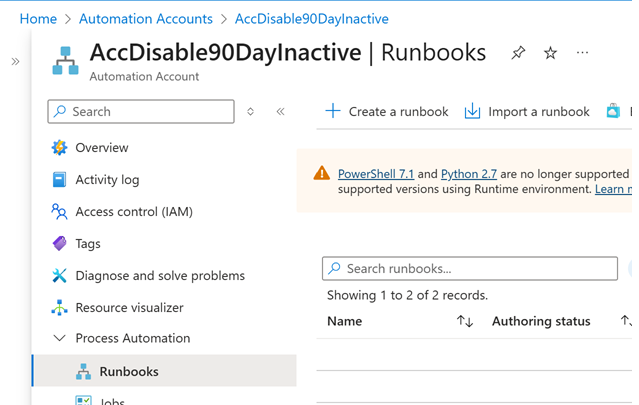This screenshot has height=405, width=639.
Task: Open the Python 2.7 link
Action: [469, 174]
